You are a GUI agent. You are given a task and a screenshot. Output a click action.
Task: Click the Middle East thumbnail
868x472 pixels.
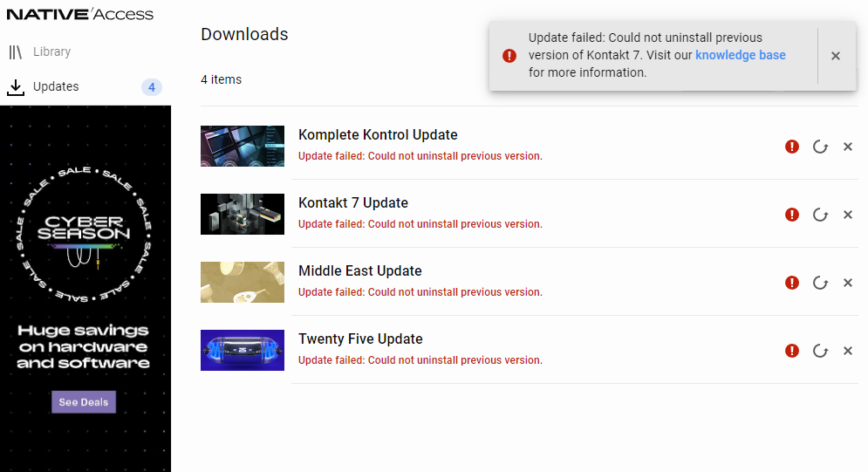tap(243, 282)
